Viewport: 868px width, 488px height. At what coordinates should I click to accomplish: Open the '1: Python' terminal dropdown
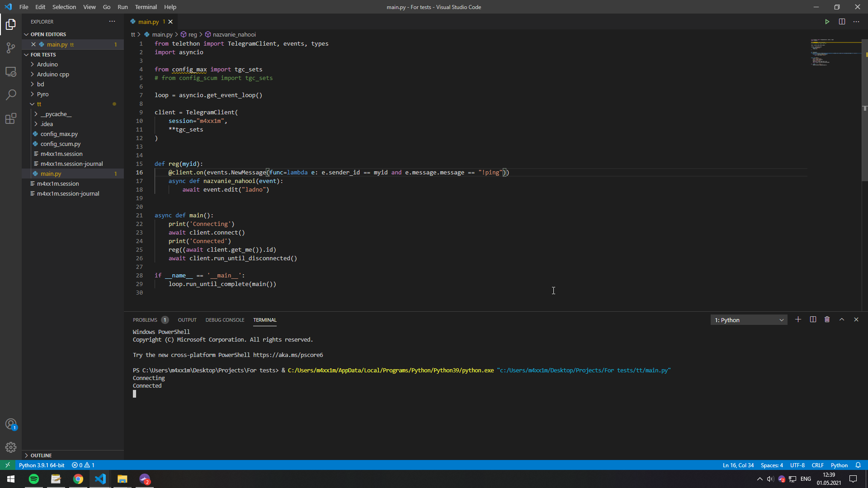click(x=749, y=320)
